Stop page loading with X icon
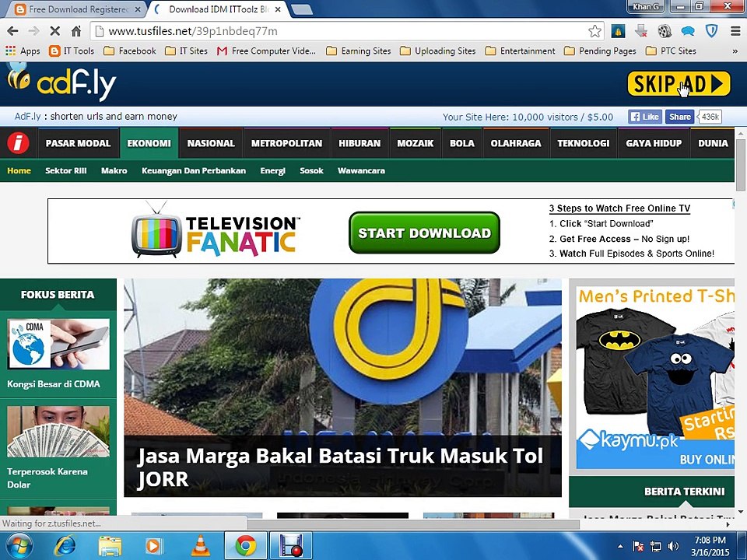 tap(54, 31)
